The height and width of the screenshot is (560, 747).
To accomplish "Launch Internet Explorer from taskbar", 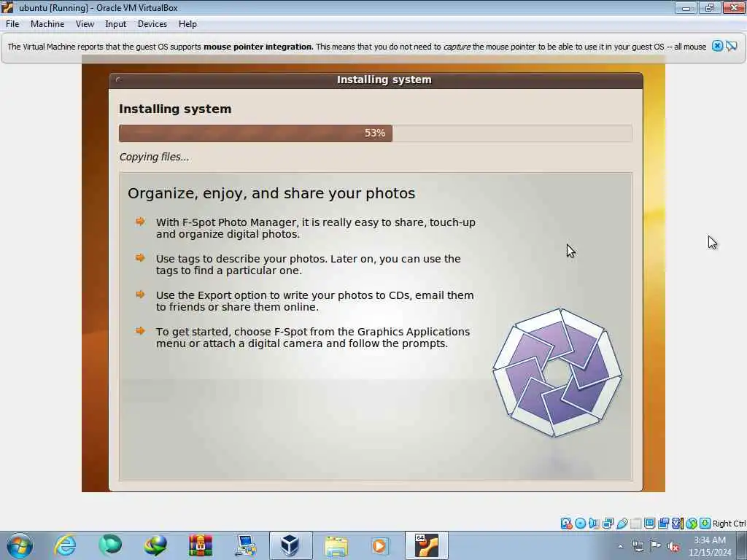I will click(x=65, y=545).
